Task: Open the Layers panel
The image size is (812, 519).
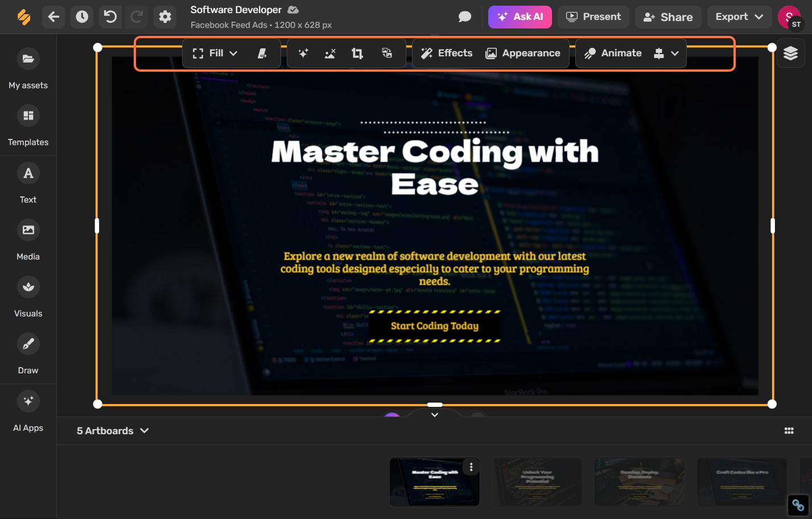Action: (x=790, y=53)
